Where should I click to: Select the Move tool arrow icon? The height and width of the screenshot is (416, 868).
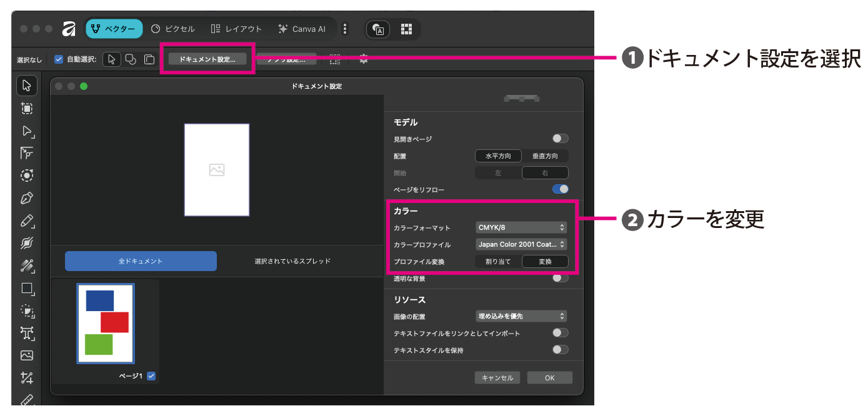point(26,86)
